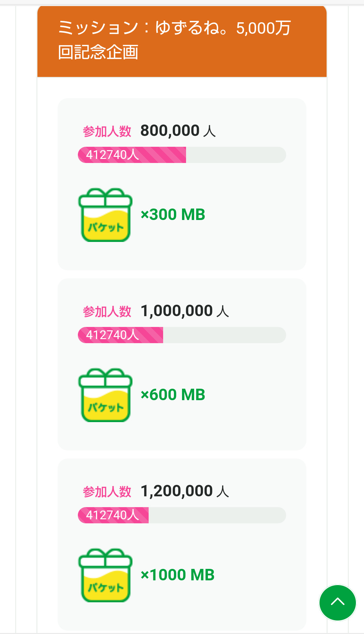
Task: Tap the 800,000 人 goal number
Action: click(x=178, y=131)
